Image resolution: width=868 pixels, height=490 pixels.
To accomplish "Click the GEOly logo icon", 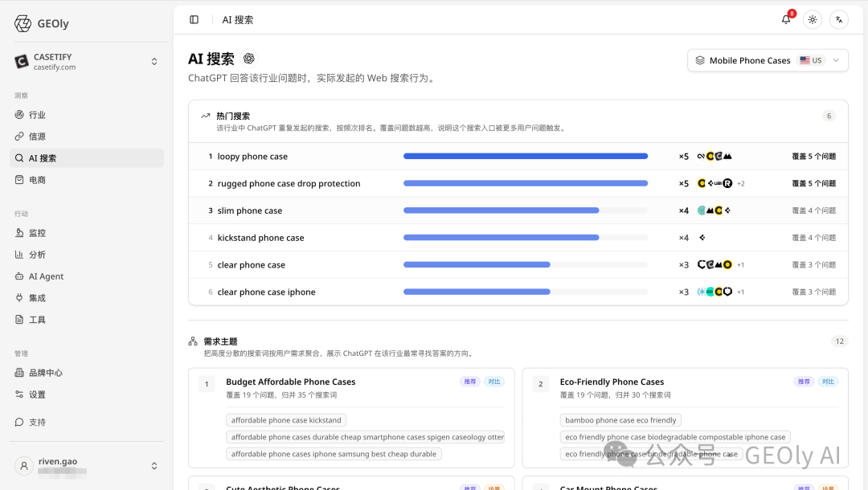I will point(23,23).
